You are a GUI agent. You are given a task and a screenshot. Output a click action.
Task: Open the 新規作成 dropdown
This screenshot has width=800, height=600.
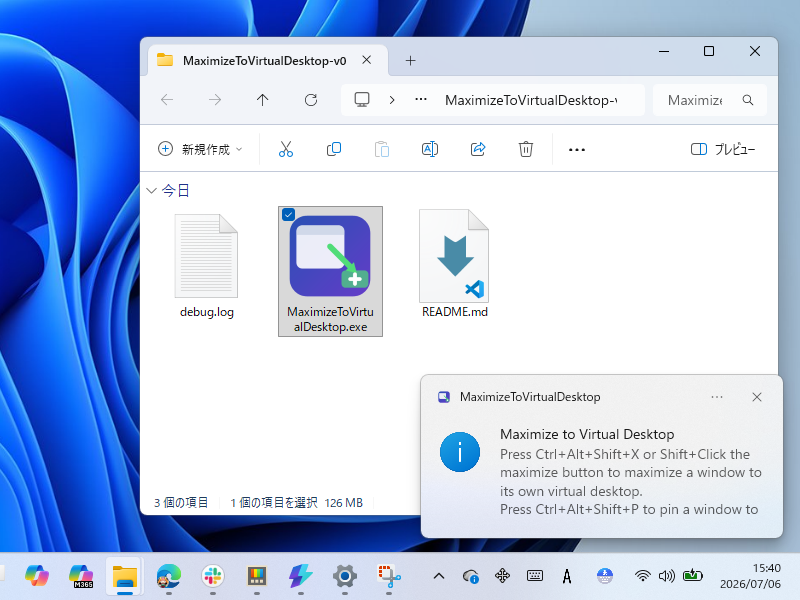tap(200, 149)
